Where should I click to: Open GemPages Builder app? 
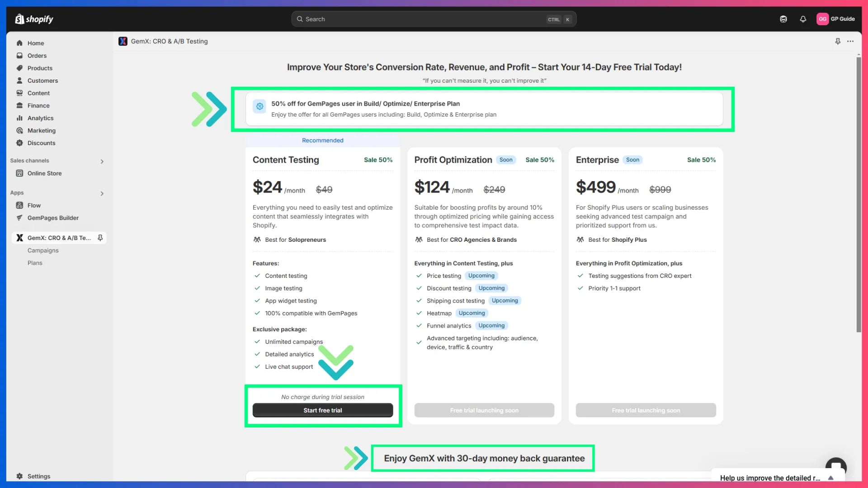click(x=53, y=218)
